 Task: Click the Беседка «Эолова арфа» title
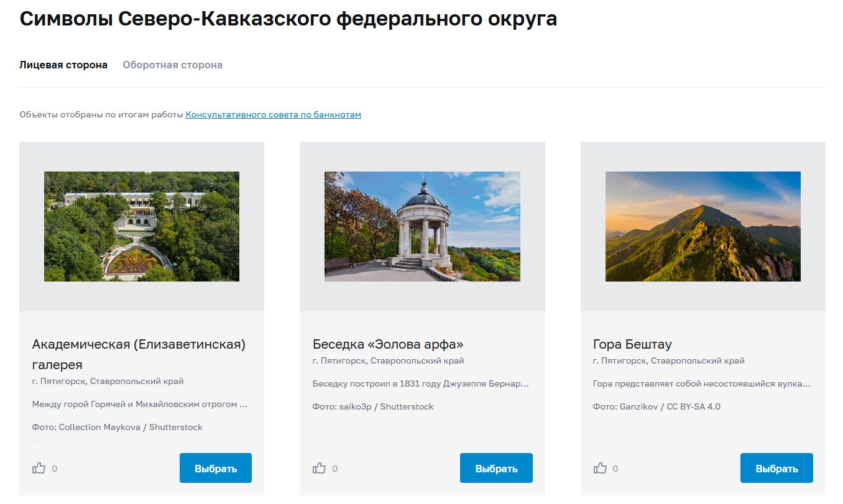point(388,344)
